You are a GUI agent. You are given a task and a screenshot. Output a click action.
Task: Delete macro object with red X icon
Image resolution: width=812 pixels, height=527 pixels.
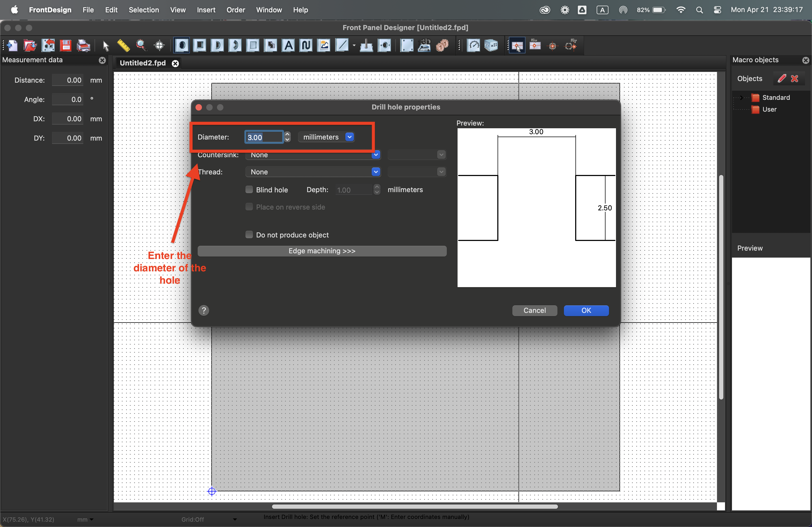[x=795, y=78]
